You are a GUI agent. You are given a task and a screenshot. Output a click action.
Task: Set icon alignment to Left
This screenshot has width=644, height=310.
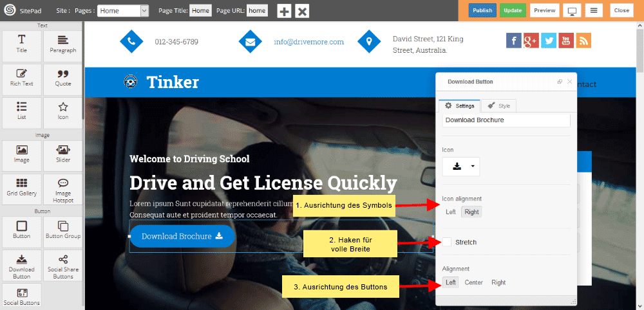[x=451, y=212]
